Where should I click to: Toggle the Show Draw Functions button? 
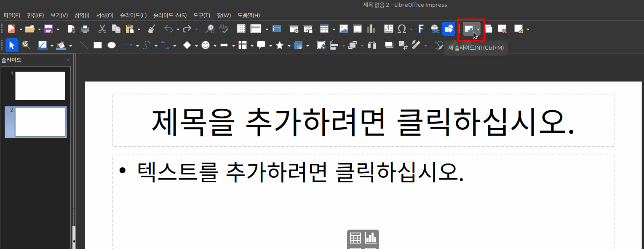coord(449,29)
